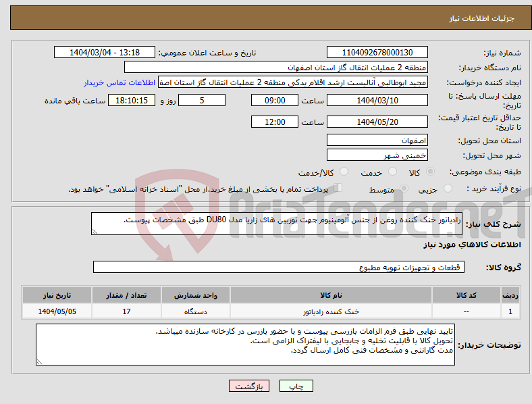Click the price validity date 1404/05/20

coord(377,122)
